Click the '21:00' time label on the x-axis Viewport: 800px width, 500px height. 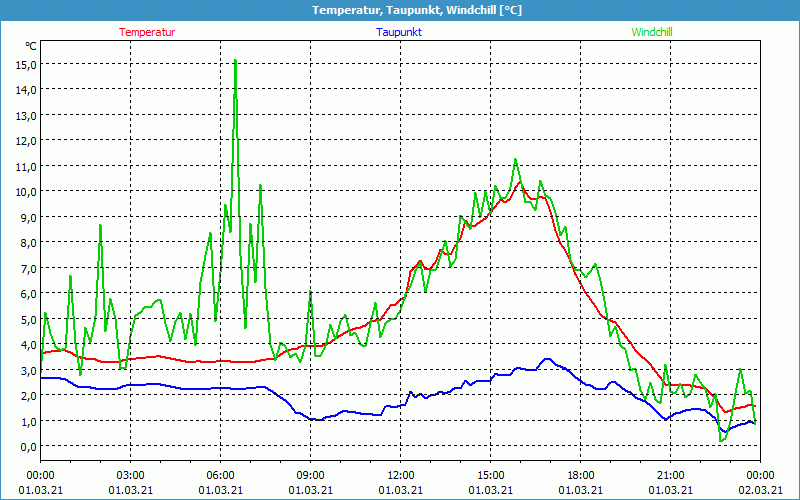pyautogui.click(x=670, y=476)
